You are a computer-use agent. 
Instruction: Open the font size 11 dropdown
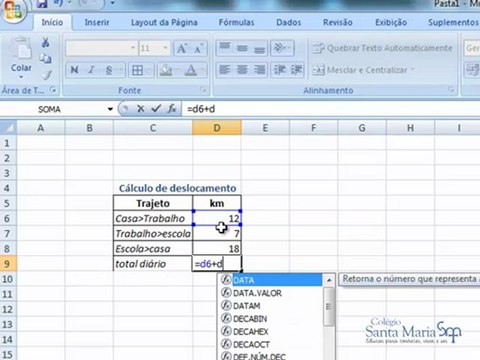[x=165, y=48]
